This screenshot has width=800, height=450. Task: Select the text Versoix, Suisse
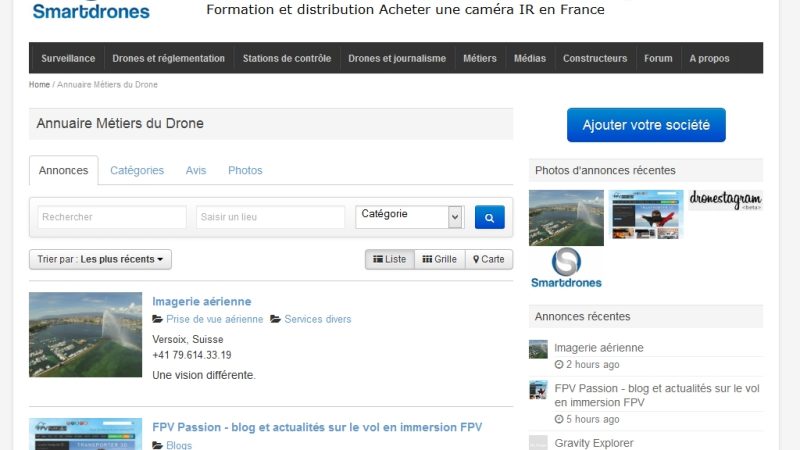coord(188,339)
